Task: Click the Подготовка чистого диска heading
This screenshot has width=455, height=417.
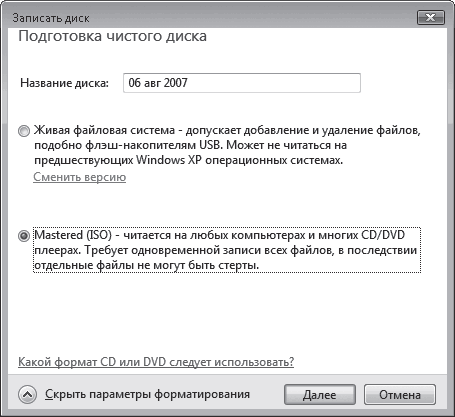Action: click(x=112, y=36)
